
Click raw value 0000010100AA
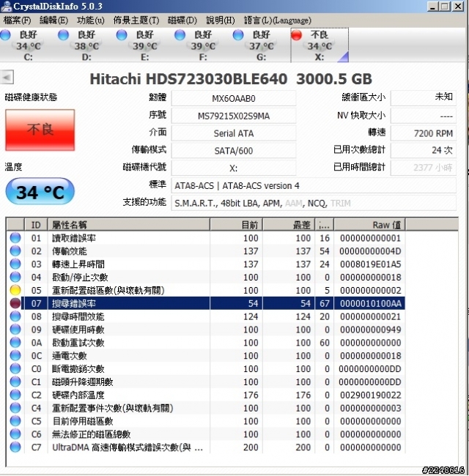click(371, 303)
